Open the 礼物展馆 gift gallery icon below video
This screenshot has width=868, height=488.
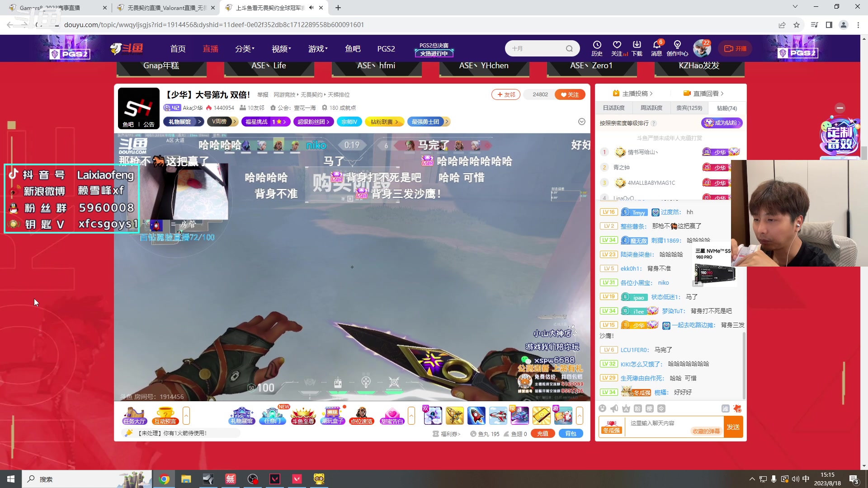pos(241,415)
